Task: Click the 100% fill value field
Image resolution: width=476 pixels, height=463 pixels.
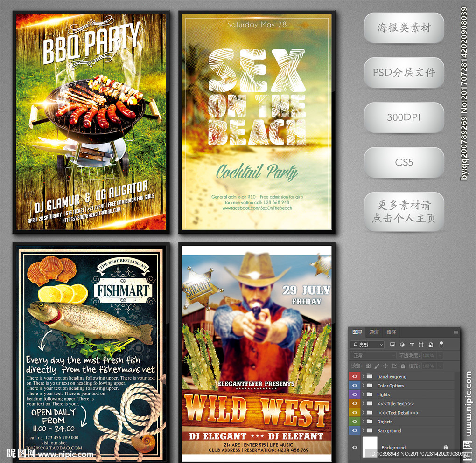Action: pos(429,366)
